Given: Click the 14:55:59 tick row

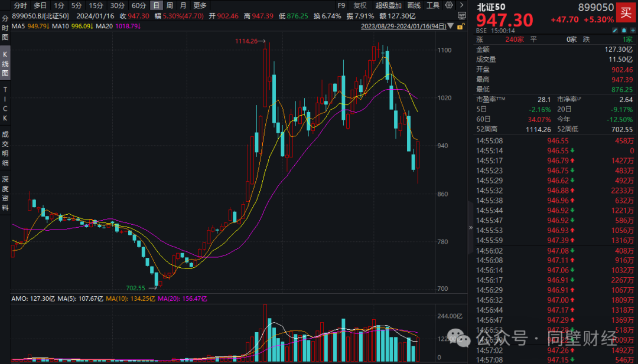Looking at the screenshot, I should 554,241.
